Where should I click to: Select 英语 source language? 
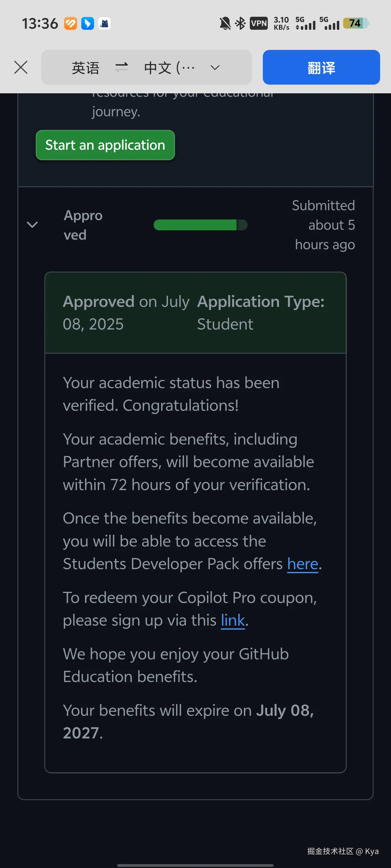click(85, 68)
